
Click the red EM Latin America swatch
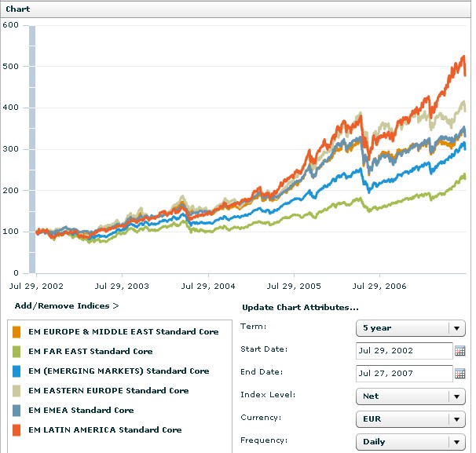click(x=17, y=429)
